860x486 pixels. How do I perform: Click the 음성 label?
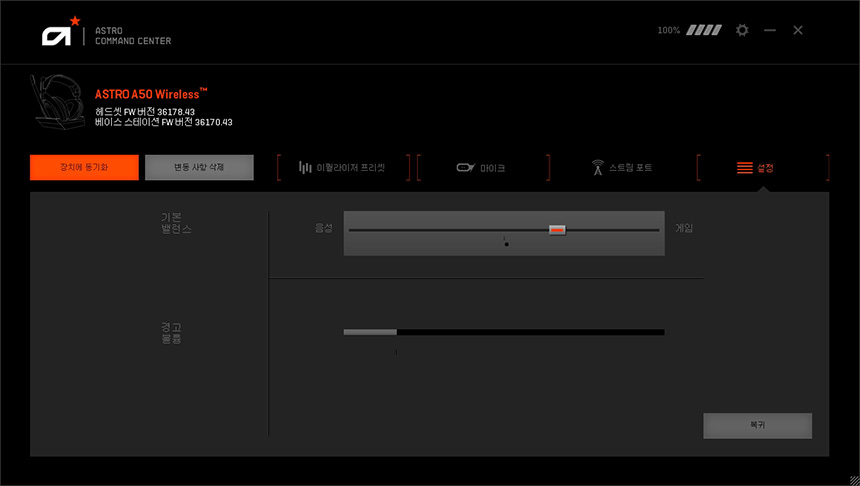[x=324, y=228]
